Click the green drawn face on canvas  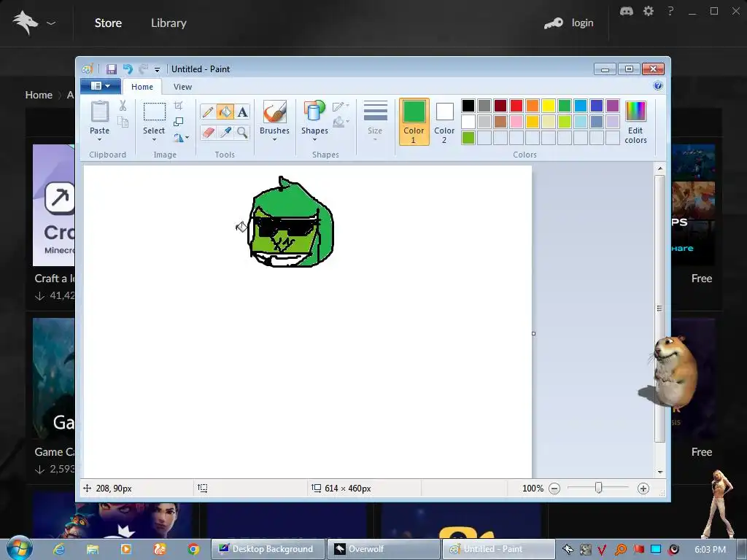pyautogui.click(x=290, y=223)
